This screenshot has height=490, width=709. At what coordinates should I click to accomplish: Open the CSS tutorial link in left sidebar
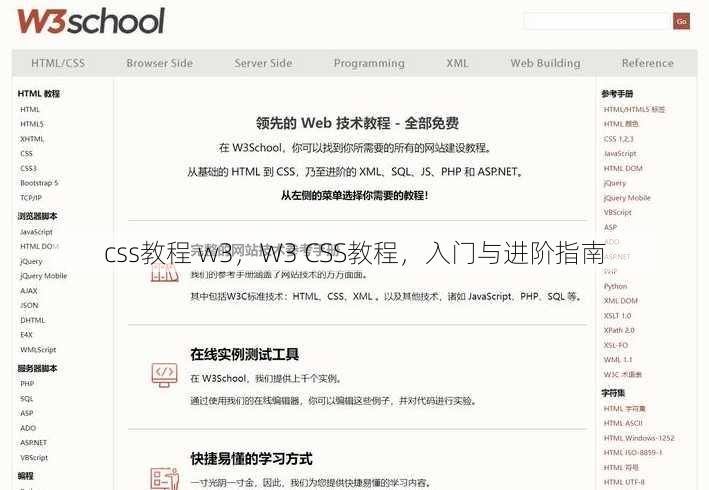coord(26,153)
